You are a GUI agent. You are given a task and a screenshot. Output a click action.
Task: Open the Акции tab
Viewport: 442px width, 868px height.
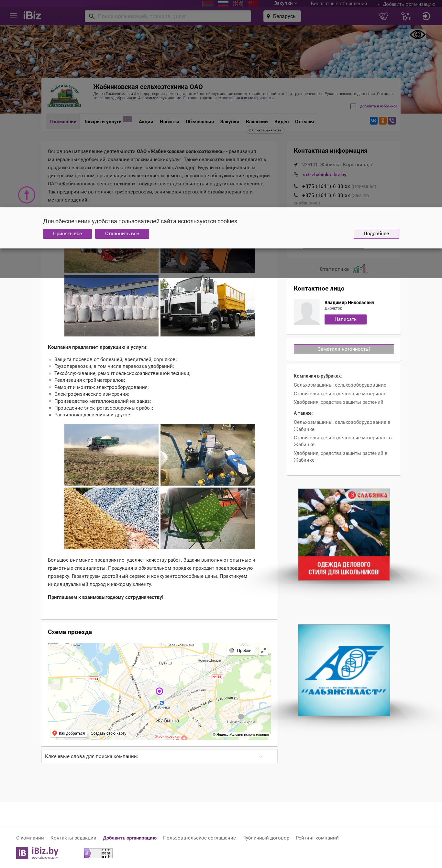click(146, 122)
